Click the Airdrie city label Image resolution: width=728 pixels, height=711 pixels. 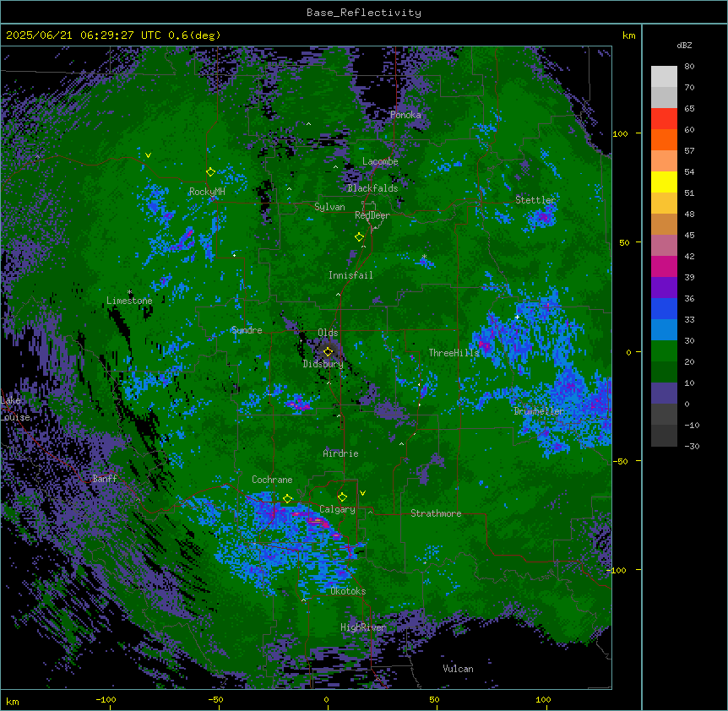click(x=340, y=453)
